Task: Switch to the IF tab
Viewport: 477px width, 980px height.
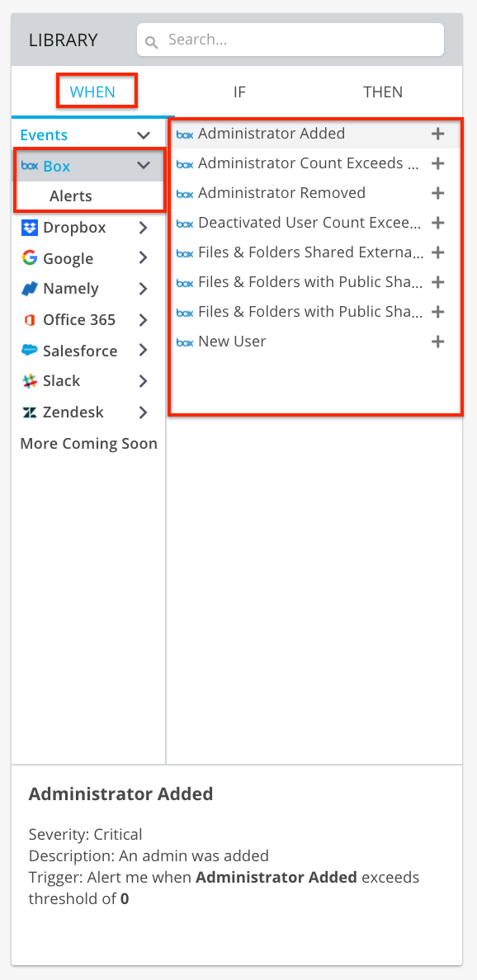Action: coord(239,92)
